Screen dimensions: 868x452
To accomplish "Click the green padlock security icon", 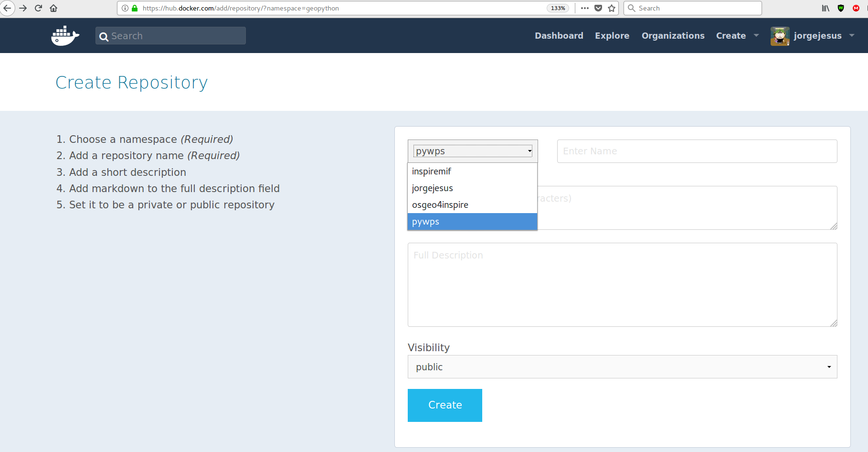I will coord(135,8).
